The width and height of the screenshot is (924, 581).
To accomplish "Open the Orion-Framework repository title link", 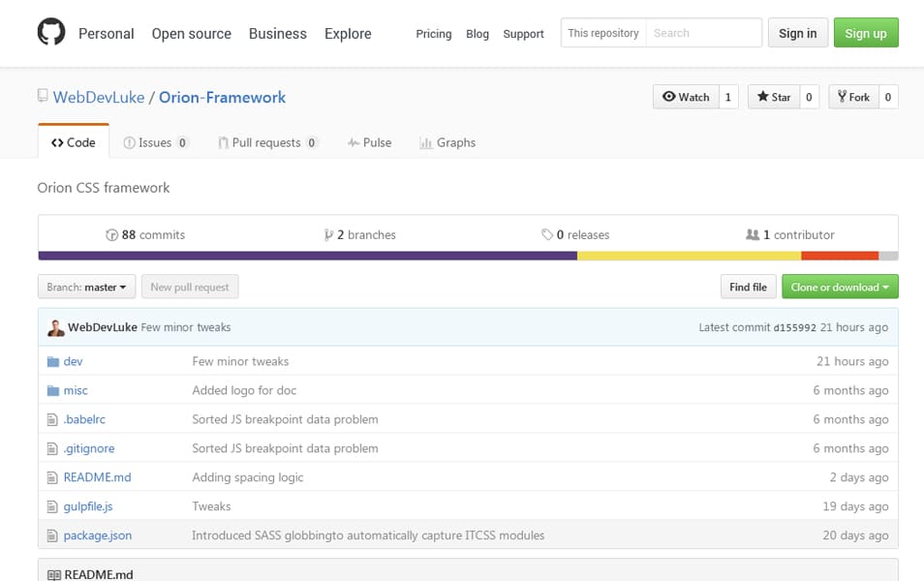I will (x=222, y=97).
